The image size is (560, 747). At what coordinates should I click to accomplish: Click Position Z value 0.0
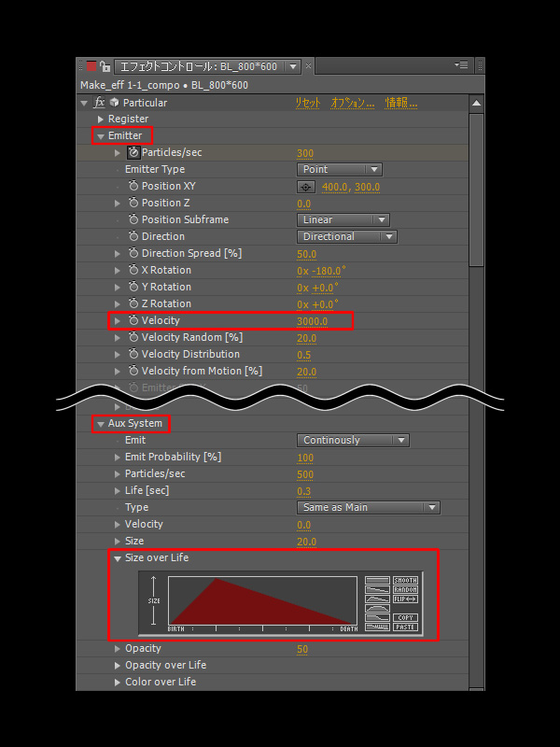click(304, 204)
